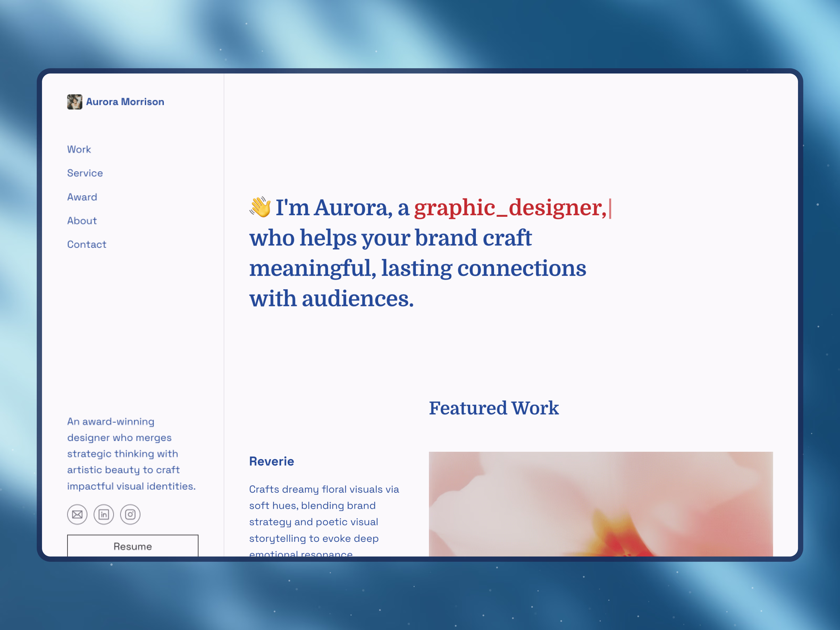Navigate to the Service section
The height and width of the screenshot is (630, 840).
coord(85,173)
